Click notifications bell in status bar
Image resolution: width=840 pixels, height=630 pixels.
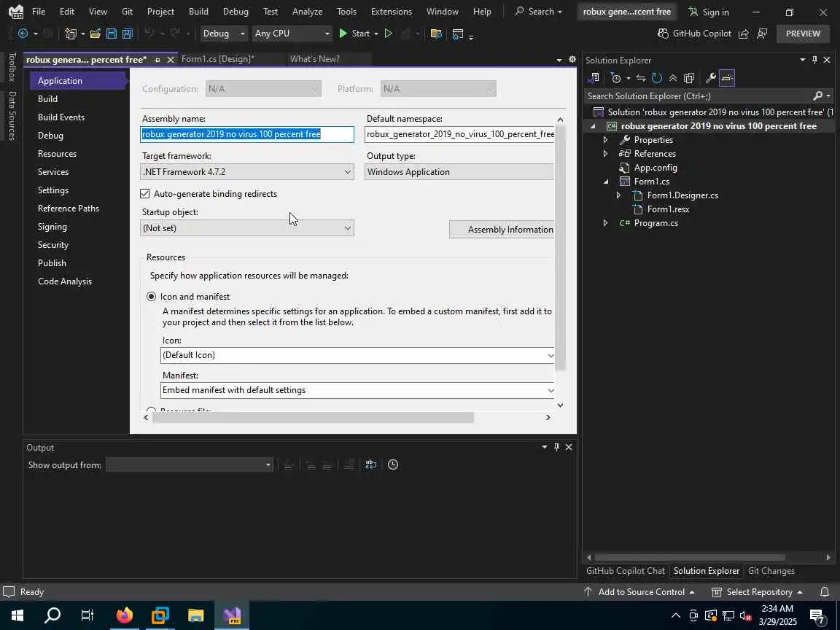pyautogui.click(x=825, y=591)
